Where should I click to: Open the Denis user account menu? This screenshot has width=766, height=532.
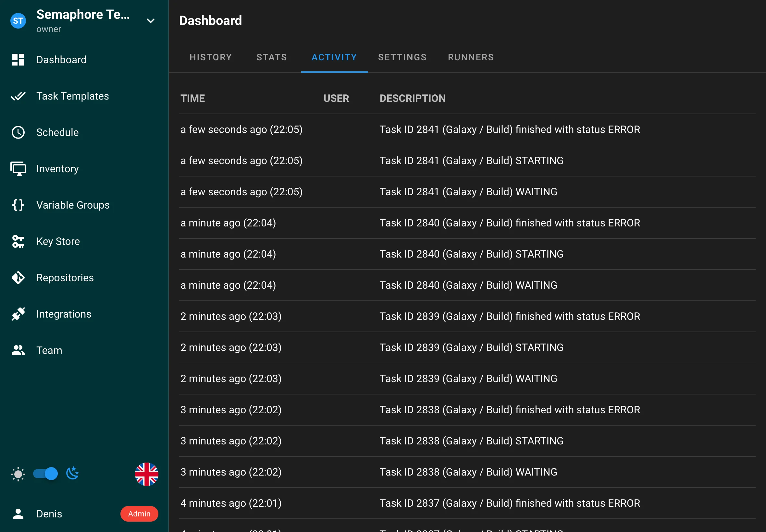(49, 514)
